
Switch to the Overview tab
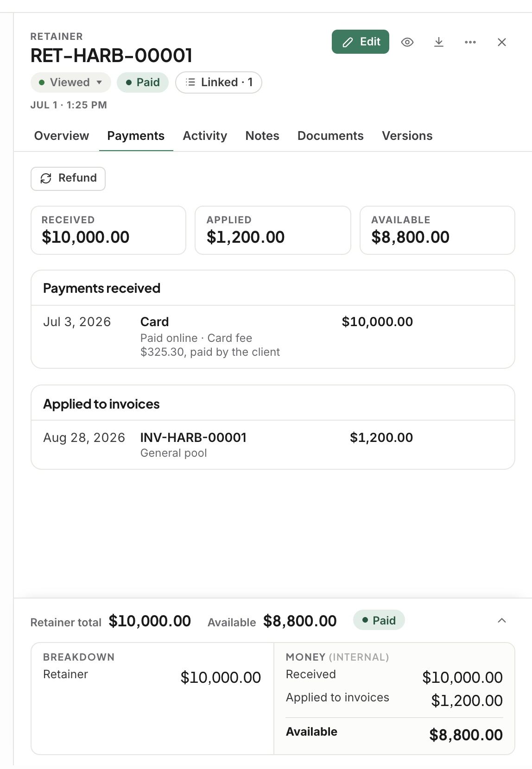point(62,136)
